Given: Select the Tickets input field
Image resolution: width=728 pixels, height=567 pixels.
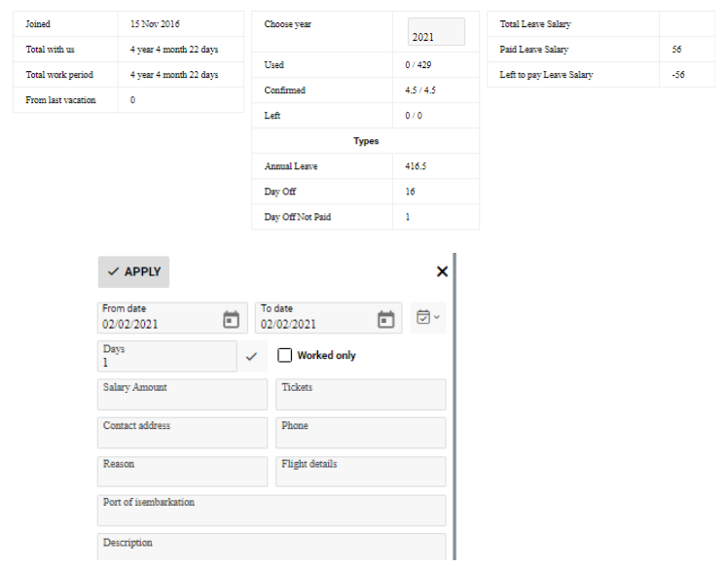Looking at the screenshot, I should coord(360,395).
